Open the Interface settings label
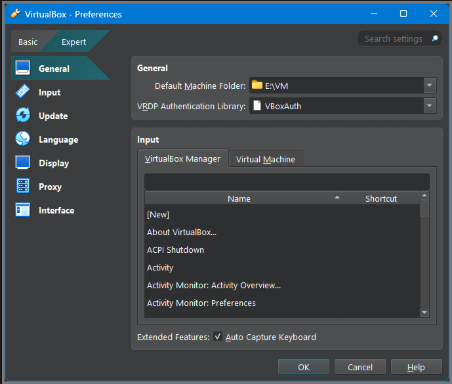452x384 pixels. [56, 210]
